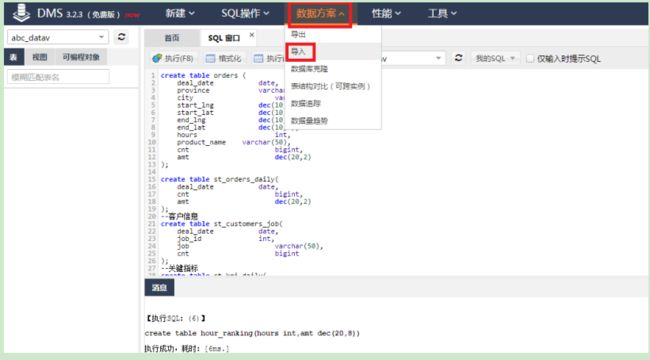The height and width of the screenshot is (360, 650).
Task: Expand the 新建 menu
Action: pyautogui.click(x=180, y=14)
